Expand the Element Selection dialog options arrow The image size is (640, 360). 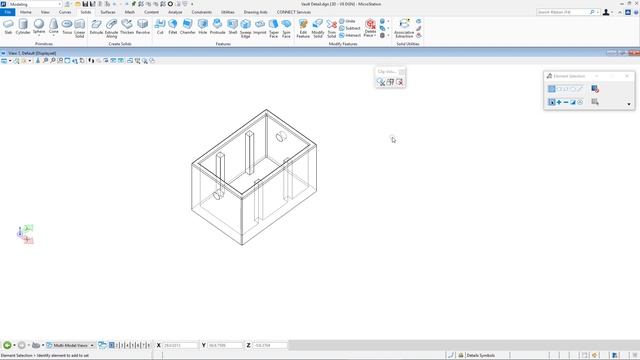click(x=629, y=104)
